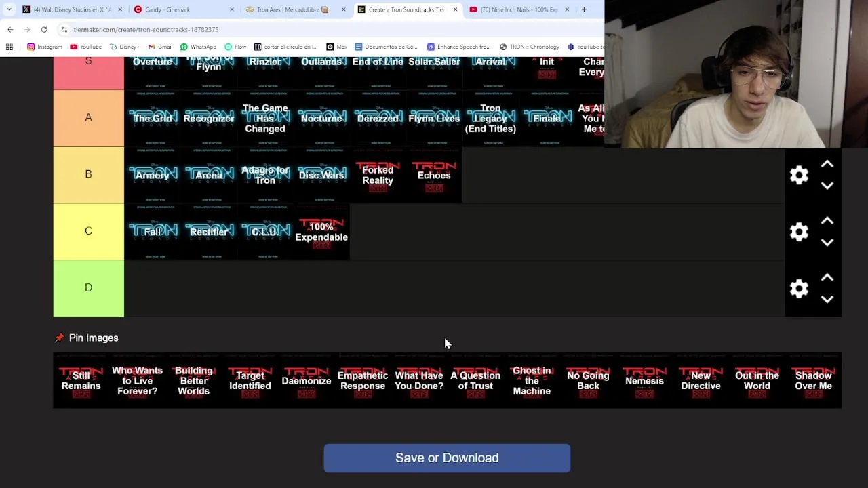868x488 pixels.
Task: Open Flow bookmark
Action: click(235, 47)
